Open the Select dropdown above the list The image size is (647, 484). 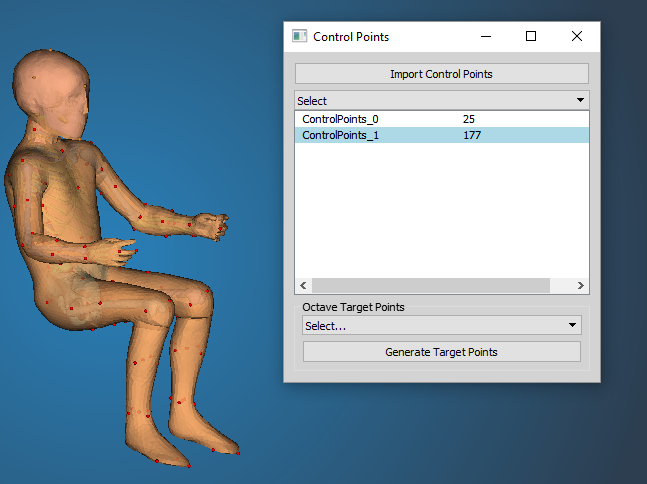442,100
